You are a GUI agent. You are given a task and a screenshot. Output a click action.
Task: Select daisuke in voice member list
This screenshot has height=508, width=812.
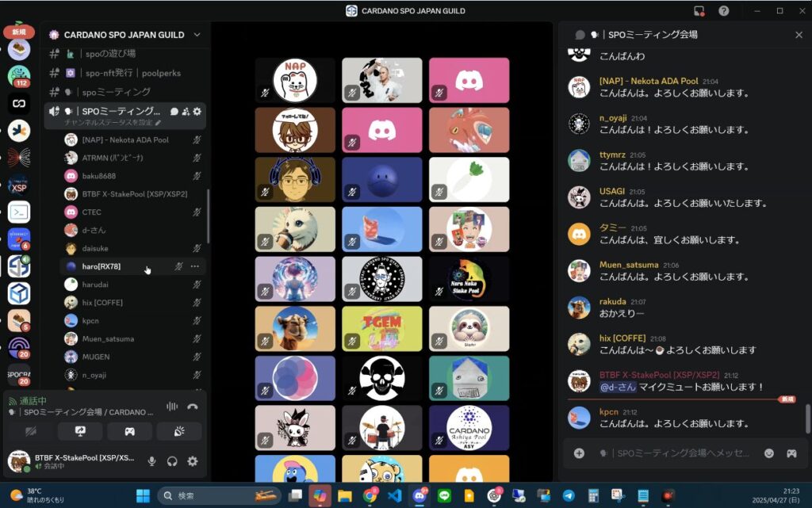click(x=133, y=248)
